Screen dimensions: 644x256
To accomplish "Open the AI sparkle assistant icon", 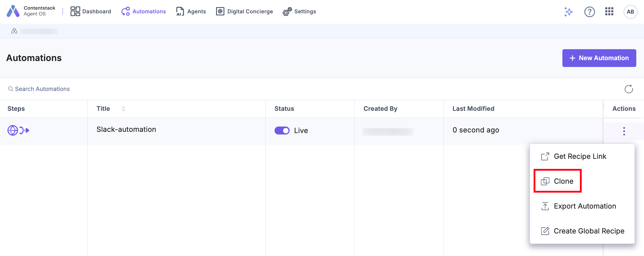I will tap(568, 12).
